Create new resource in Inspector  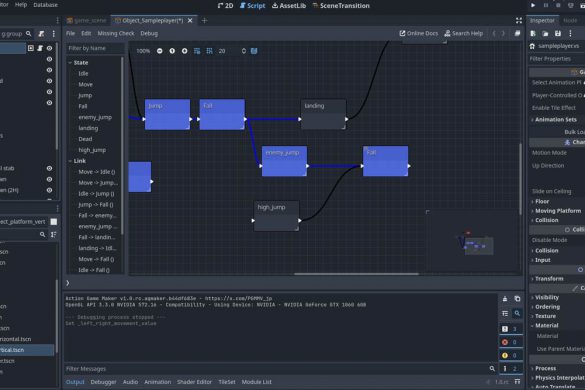point(533,34)
